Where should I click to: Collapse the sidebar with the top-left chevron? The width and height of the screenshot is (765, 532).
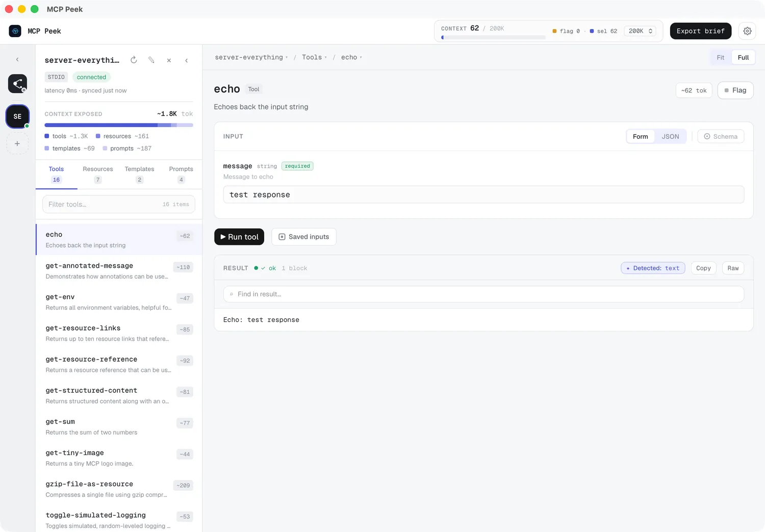pos(17,60)
